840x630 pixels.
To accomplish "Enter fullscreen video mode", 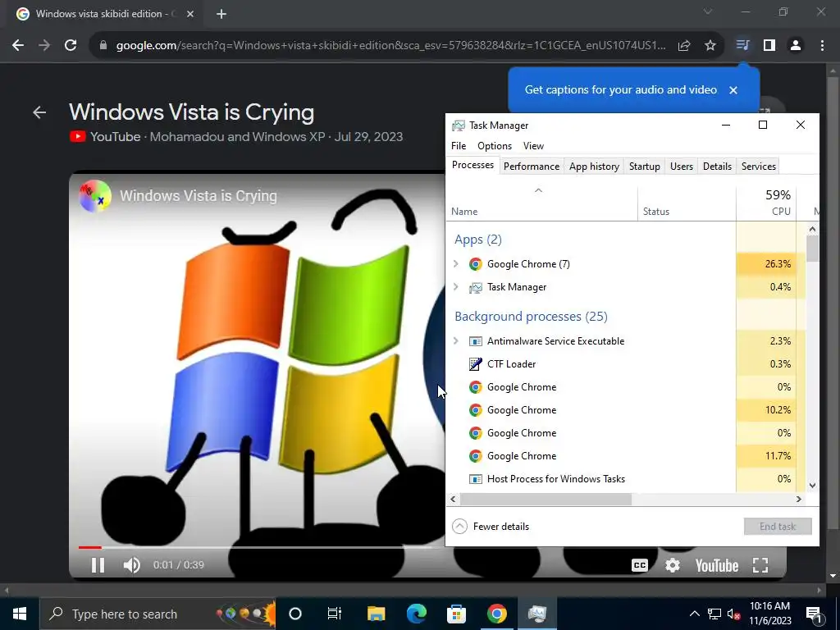I will pos(760,565).
